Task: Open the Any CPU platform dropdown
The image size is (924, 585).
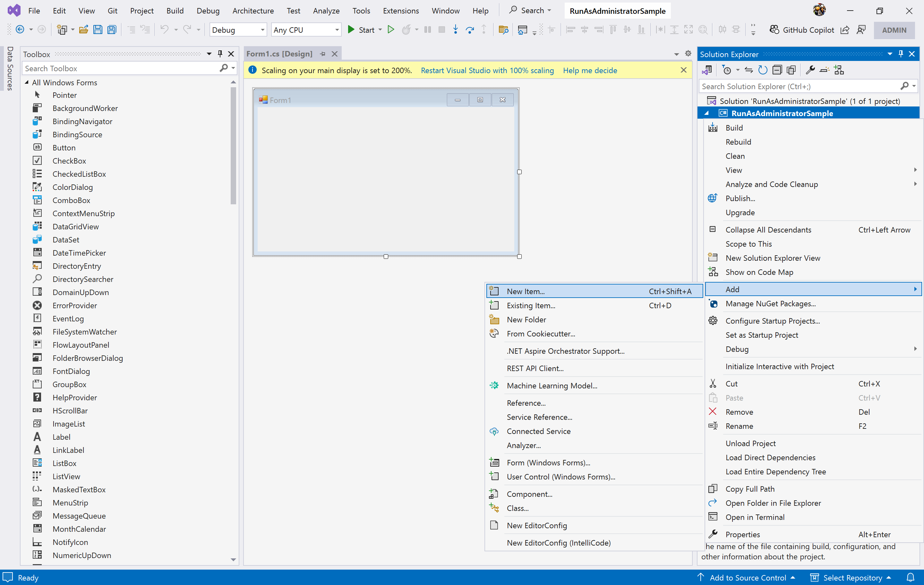Action: point(336,30)
